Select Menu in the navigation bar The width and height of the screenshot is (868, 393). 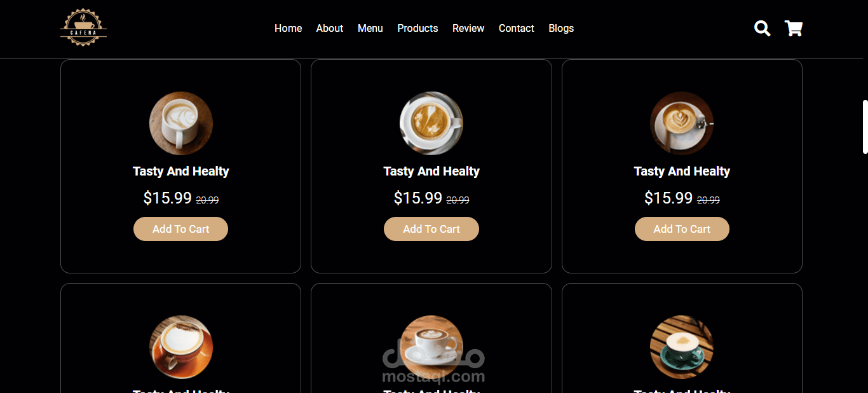pyautogui.click(x=370, y=29)
